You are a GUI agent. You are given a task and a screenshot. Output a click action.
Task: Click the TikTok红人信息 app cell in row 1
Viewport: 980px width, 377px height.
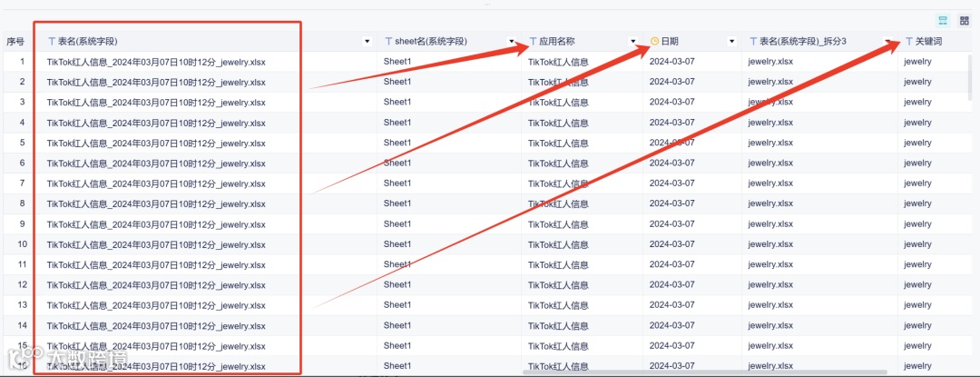(x=558, y=62)
